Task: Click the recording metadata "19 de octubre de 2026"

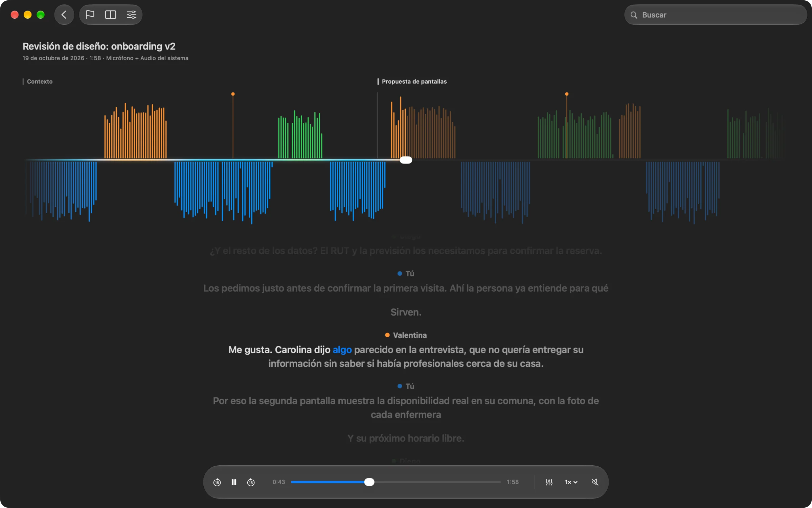Action: (x=53, y=58)
